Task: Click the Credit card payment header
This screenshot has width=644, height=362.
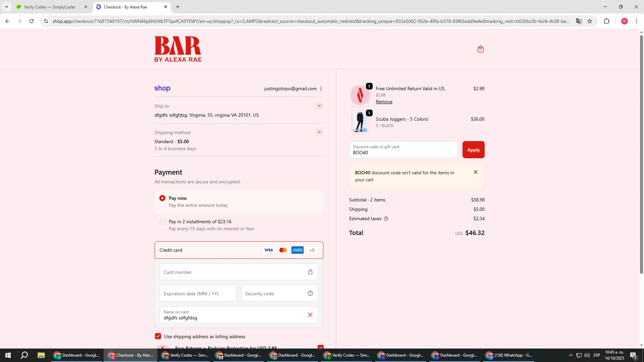Action: (239, 250)
